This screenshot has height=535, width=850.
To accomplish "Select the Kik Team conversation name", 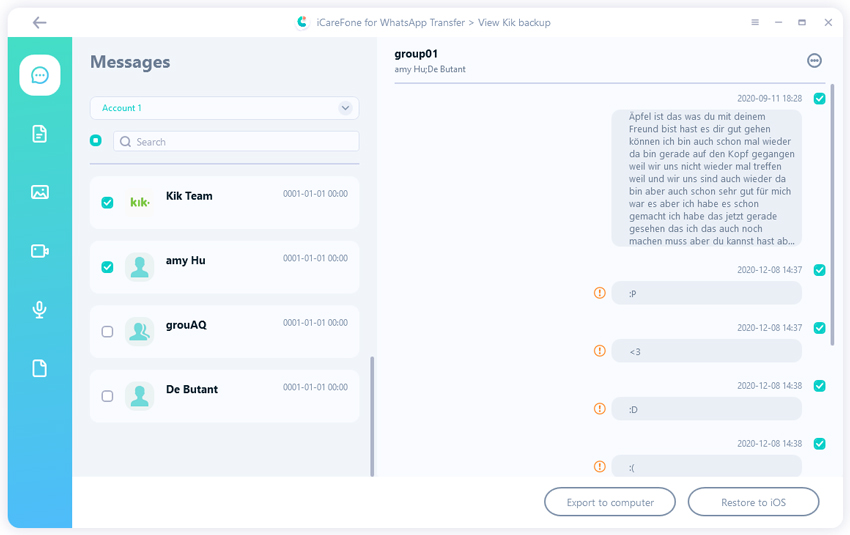I will click(x=189, y=196).
